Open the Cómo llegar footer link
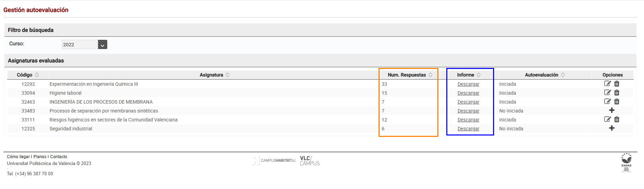Screen dimensions: 644x189 point(19,157)
